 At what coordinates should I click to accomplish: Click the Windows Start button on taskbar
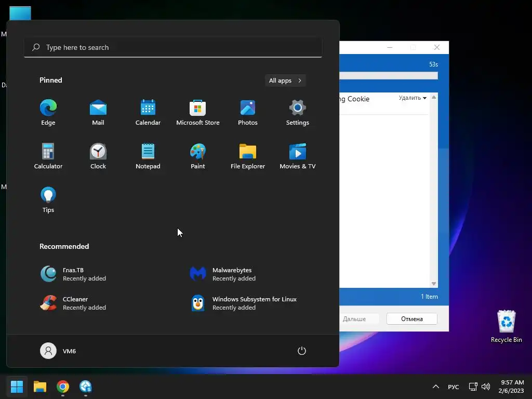pos(17,387)
